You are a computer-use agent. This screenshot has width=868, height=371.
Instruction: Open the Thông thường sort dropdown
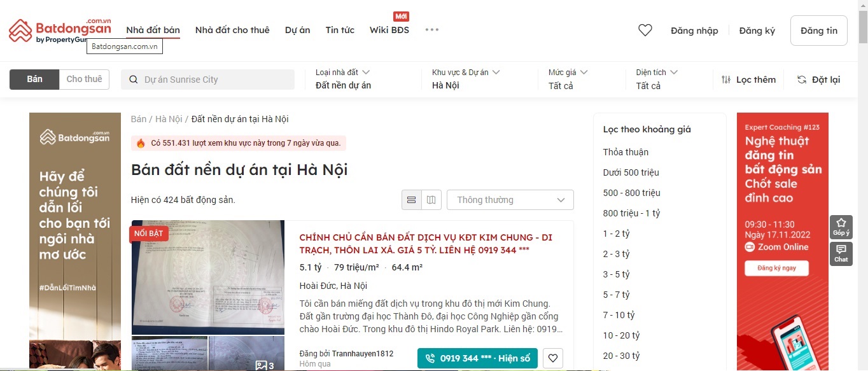pos(510,200)
